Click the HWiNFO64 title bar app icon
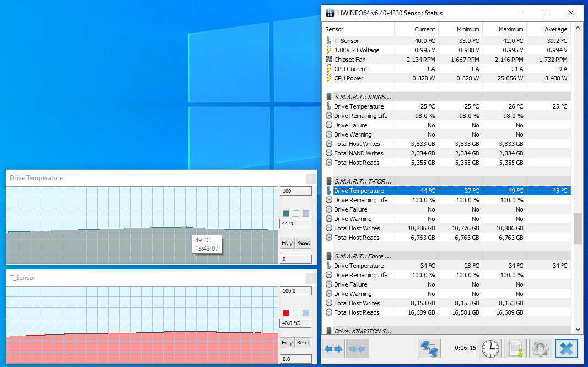 (330, 13)
